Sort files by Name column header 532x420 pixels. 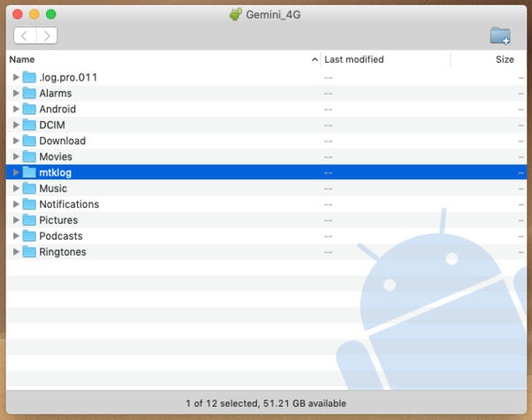(x=159, y=59)
